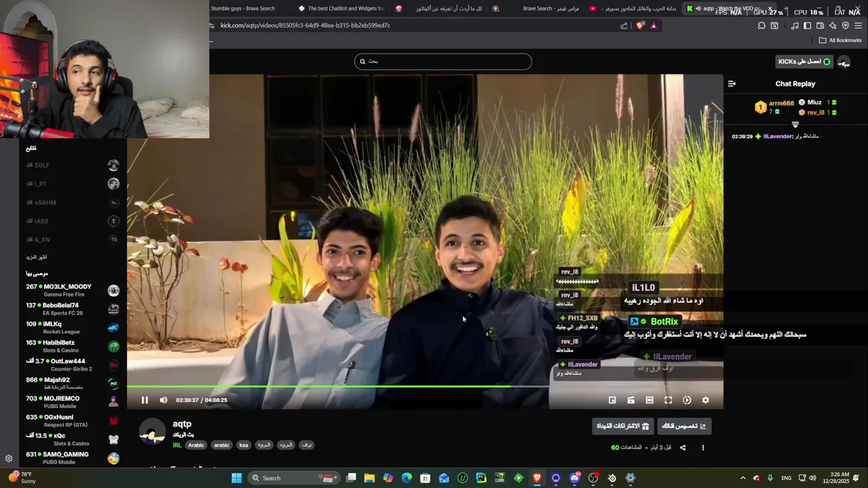Viewport: 868px width, 488px height.
Task: Open the Brave Leo AI sparkle icon
Action: [833, 26]
